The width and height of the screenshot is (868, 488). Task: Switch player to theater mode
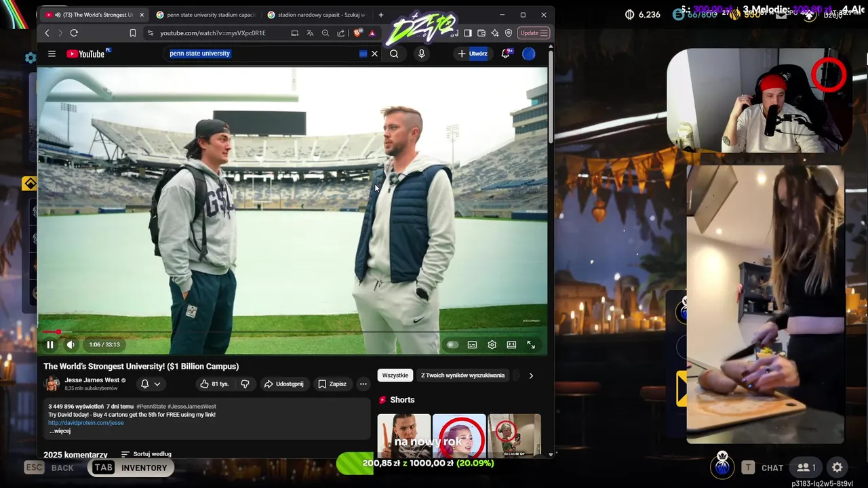tap(512, 344)
